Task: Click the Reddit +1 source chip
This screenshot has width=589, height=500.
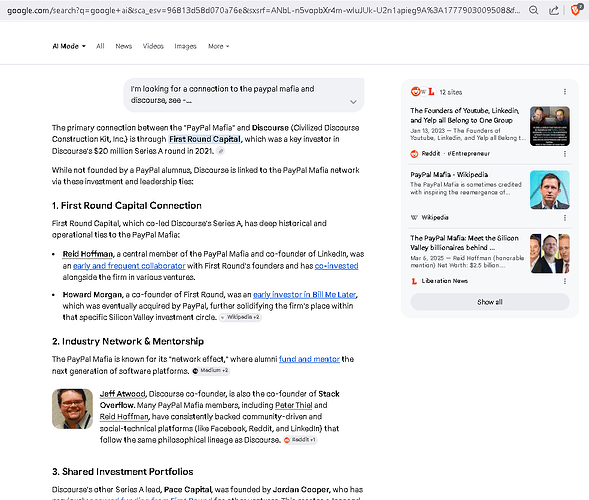Action: 300,440
